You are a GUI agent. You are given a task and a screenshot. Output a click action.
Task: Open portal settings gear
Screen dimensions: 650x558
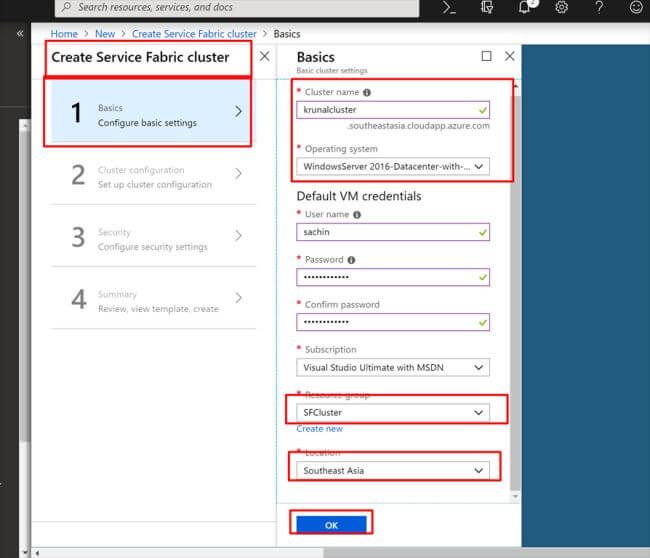562,7
